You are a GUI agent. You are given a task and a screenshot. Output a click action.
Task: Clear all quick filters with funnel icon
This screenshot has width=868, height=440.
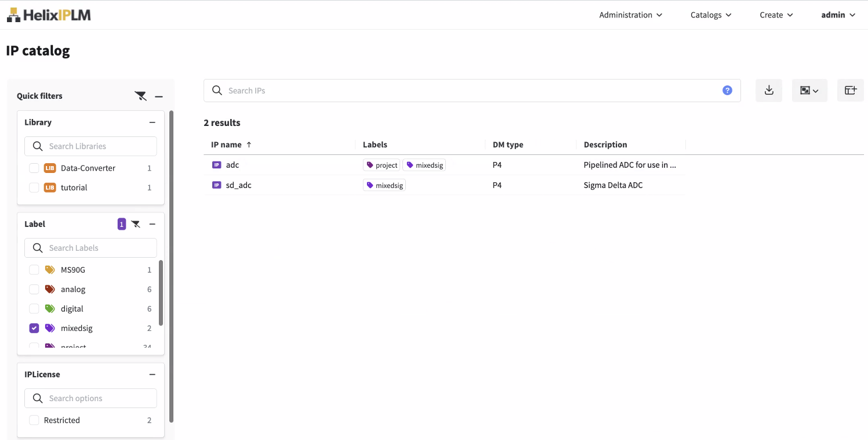[x=141, y=96]
